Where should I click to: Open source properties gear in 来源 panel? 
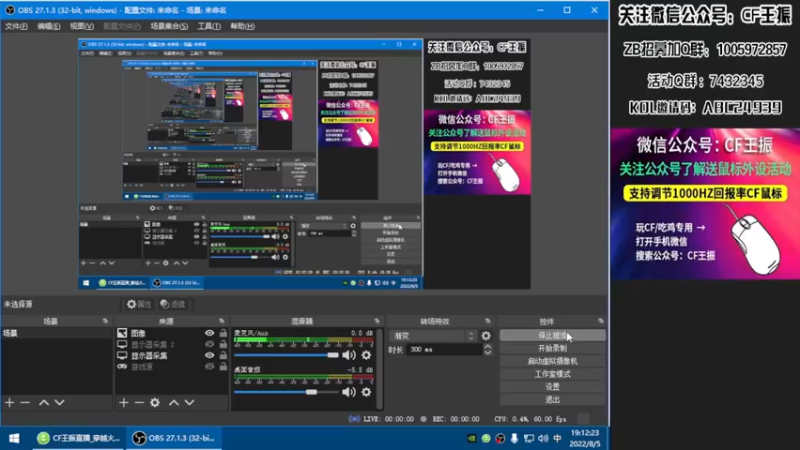[155, 403]
